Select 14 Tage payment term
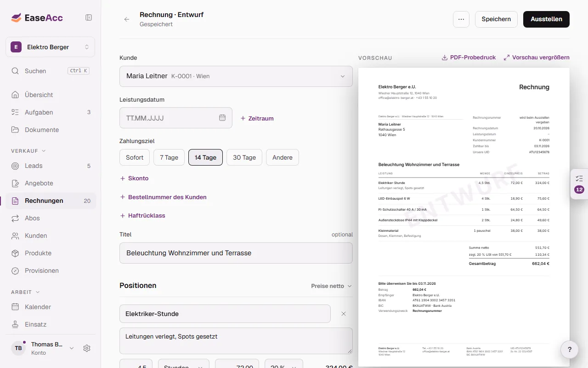The width and height of the screenshot is (588, 368). click(x=205, y=157)
